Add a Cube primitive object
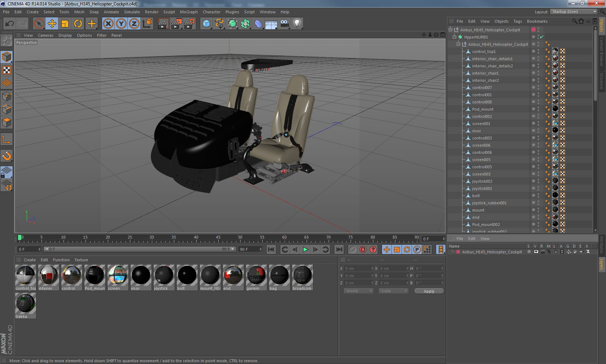Viewport: 606px width, 364px height. coord(206,24)
